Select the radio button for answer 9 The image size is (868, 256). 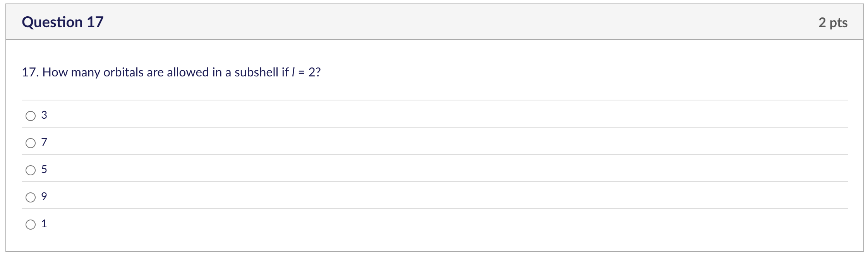point(30,197)
